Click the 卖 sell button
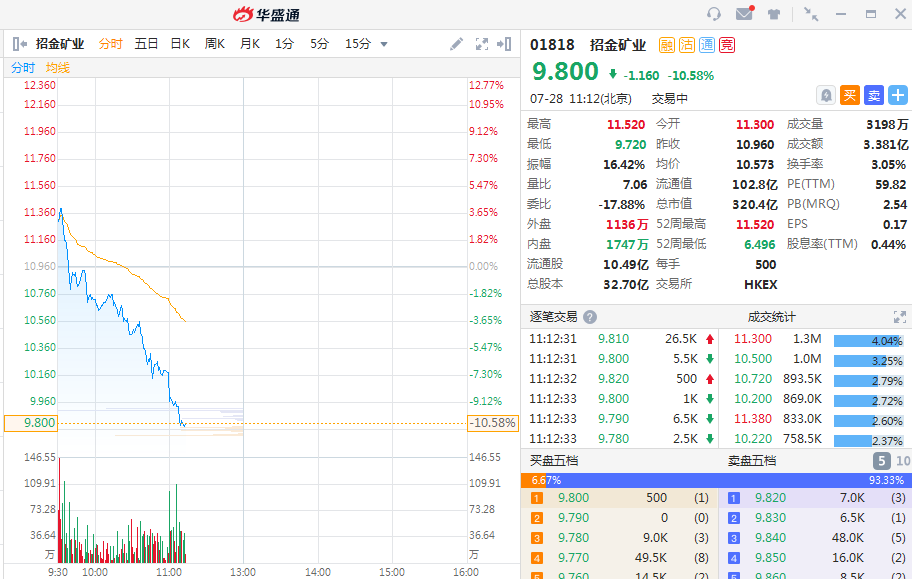This screenshot has width=912, height=579. tap(874, 95)
